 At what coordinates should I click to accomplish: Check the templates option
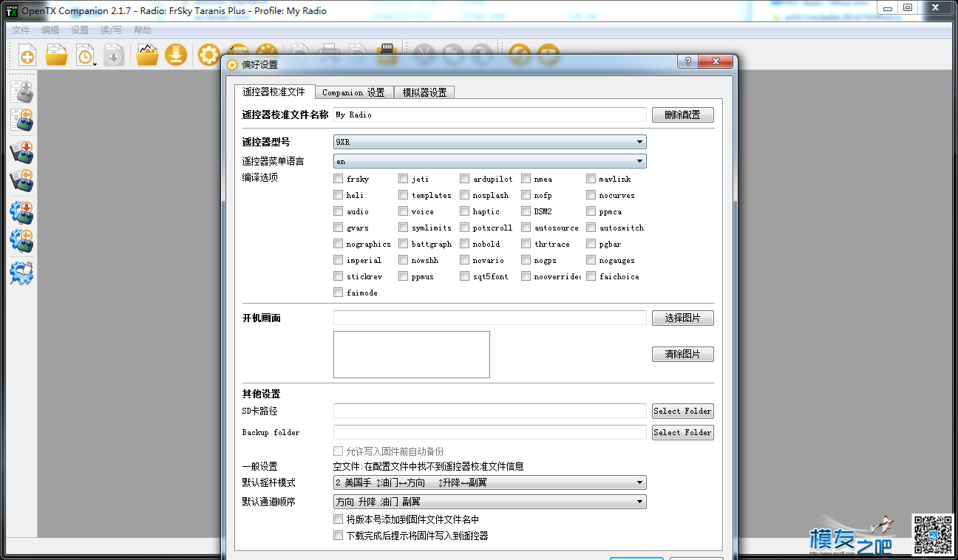[x=403, y=195]
